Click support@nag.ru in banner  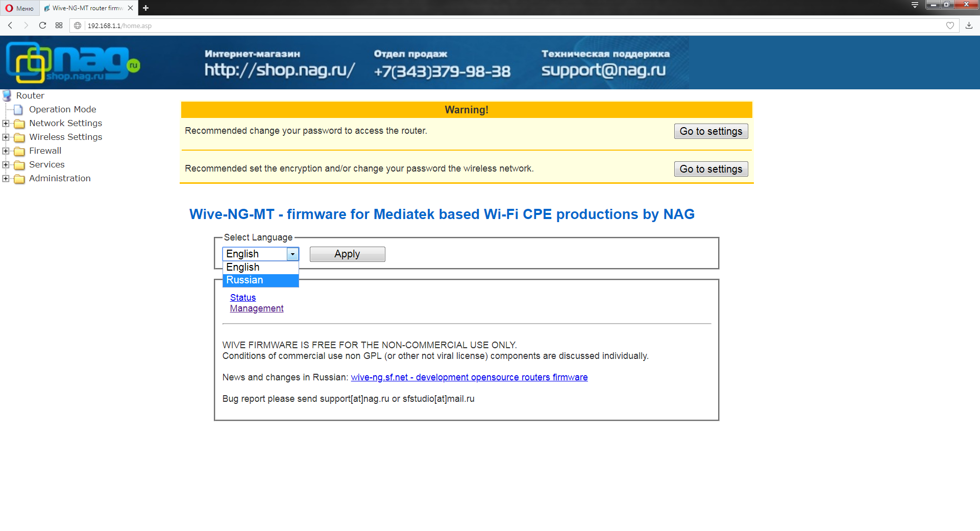pos(603,70)
